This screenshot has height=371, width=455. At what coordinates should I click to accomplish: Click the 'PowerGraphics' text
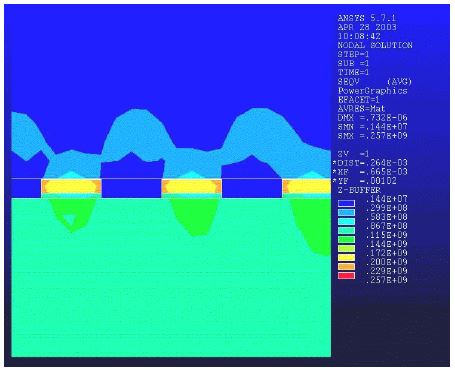(x=372, y=91)
